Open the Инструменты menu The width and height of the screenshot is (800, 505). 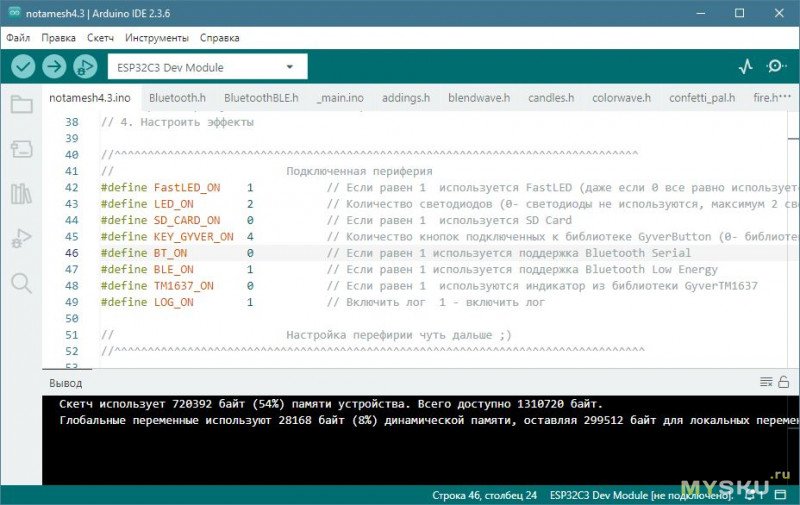[x=157, y=38]
